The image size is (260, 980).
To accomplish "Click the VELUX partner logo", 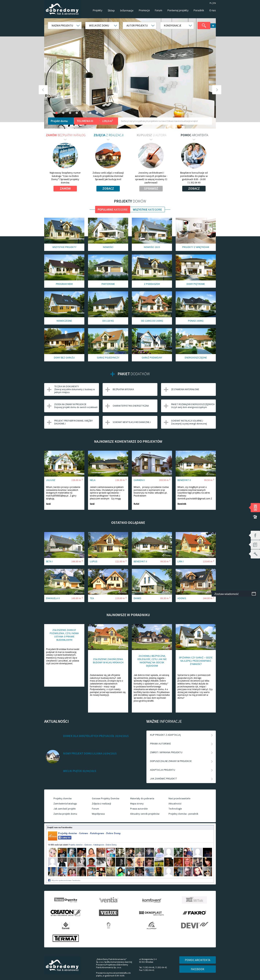I will [x=109, y=912].
